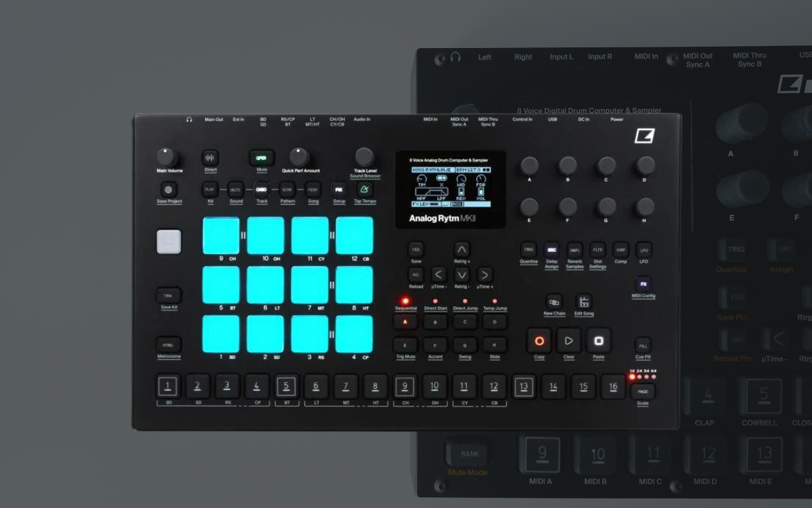The height and width of the screenshot is (508, 812).
Task: Toggle the green Mute mode button
Action: pos(261,158)
